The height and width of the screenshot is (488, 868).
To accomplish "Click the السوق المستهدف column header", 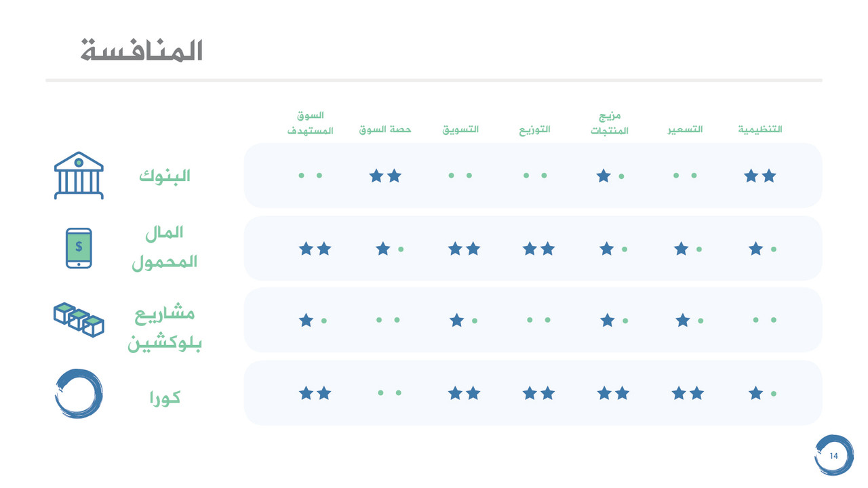I will click(x=310, y=123).
